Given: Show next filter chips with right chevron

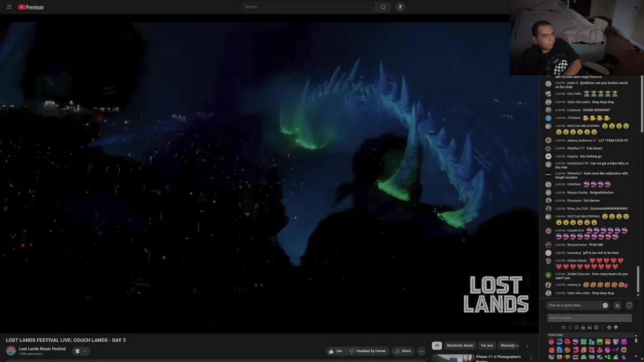Looking at the screenshot, I should coord(527,346).
